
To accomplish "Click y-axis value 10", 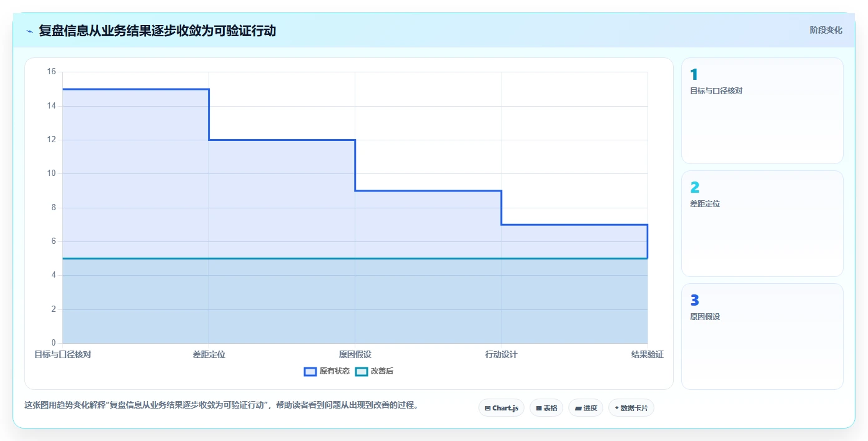I will click(x=51, y=173).
